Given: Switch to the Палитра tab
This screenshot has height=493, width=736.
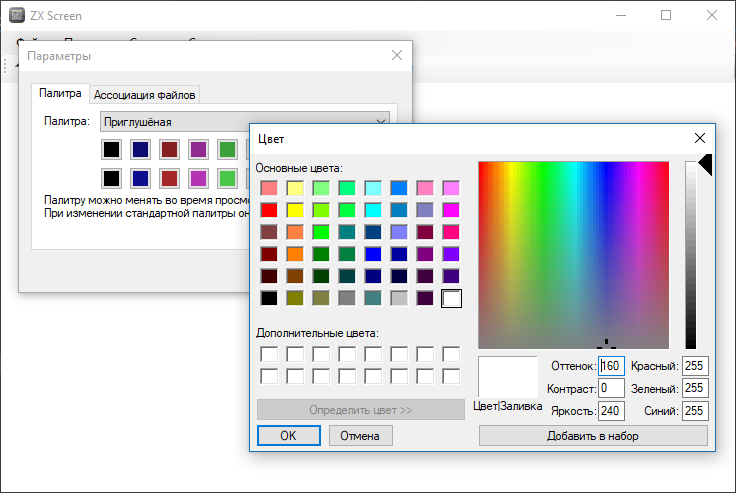Looking at the screenshot, I should click(x=60, y=93).
